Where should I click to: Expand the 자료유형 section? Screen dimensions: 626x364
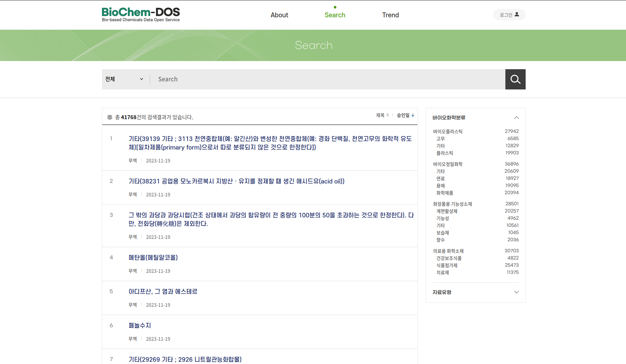click(x=516, y=292)
